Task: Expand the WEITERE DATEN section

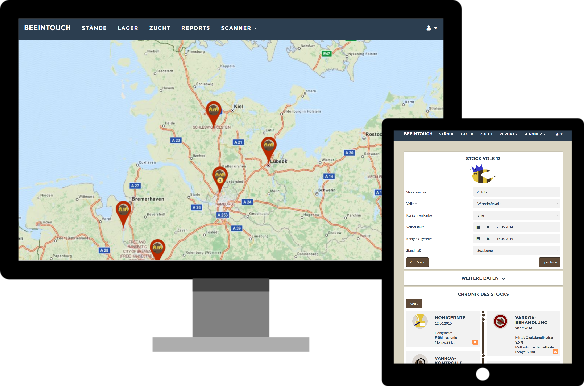Action: point(483,278)
